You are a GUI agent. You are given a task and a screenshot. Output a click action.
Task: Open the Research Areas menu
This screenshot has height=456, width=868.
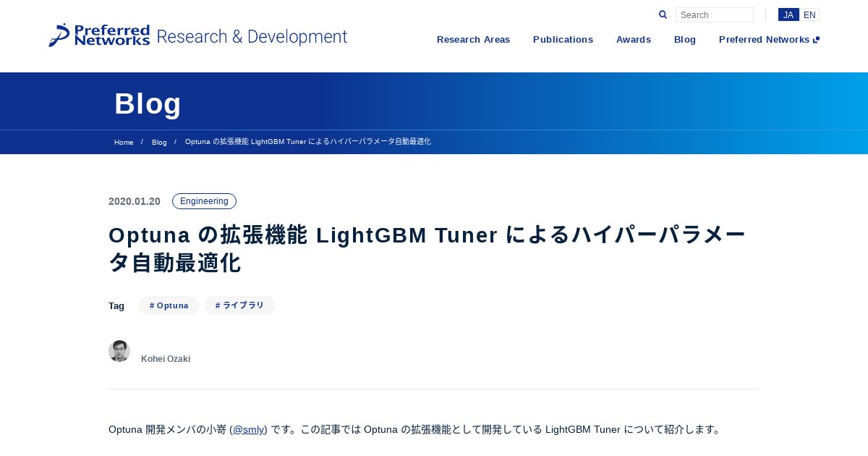click(x=473, y=40)
